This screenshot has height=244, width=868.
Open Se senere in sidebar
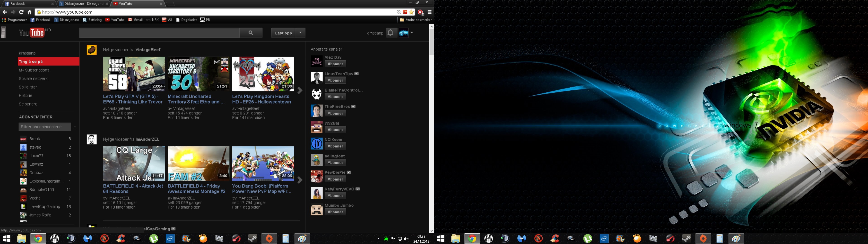pyautogui.click(x=28, y=104)
